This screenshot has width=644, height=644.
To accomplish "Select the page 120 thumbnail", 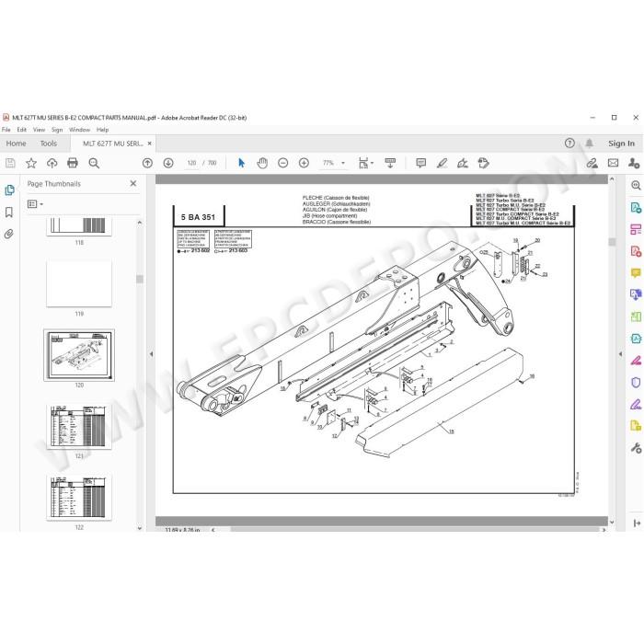I will point(79,355).
